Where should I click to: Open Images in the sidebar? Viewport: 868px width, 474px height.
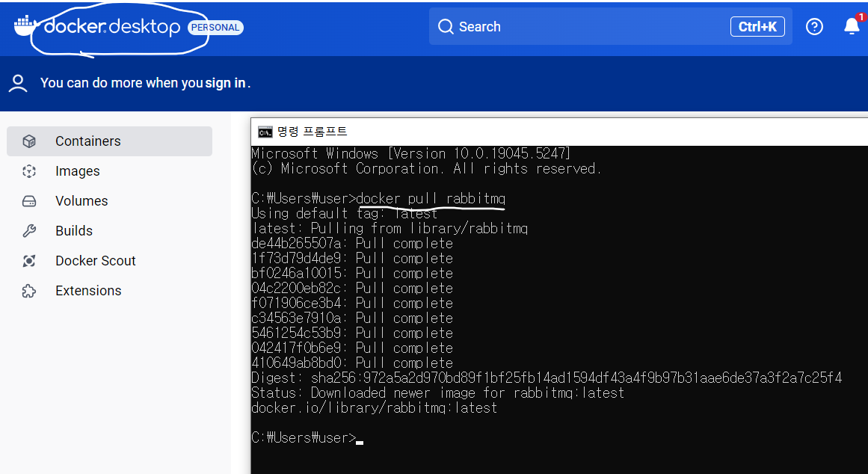click(x=110, y=171)
